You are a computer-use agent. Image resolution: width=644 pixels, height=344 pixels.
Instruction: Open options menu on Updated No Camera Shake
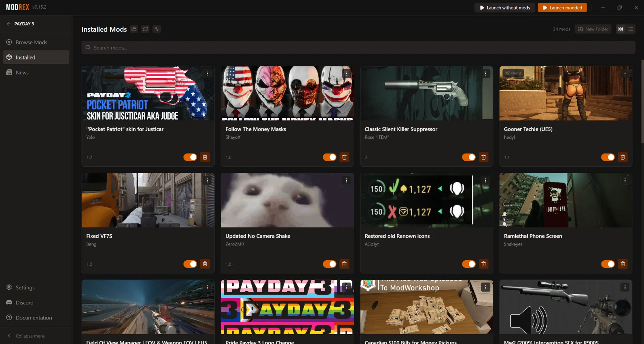click(347, 180)
